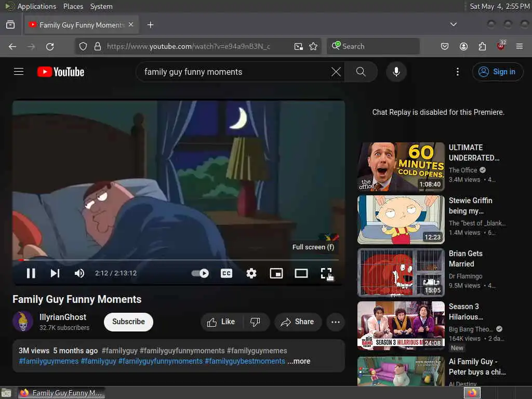Save page to Pocket
532x399 pixels.
pos(445,46)
